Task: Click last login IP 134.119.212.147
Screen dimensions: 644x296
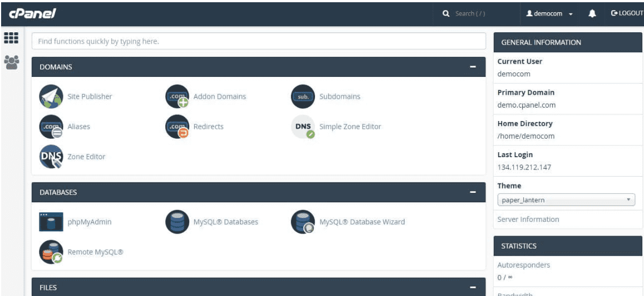Action: click(x=524, y=167)
